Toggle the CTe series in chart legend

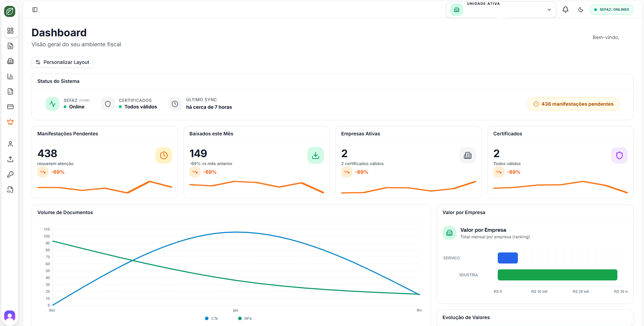211,318
